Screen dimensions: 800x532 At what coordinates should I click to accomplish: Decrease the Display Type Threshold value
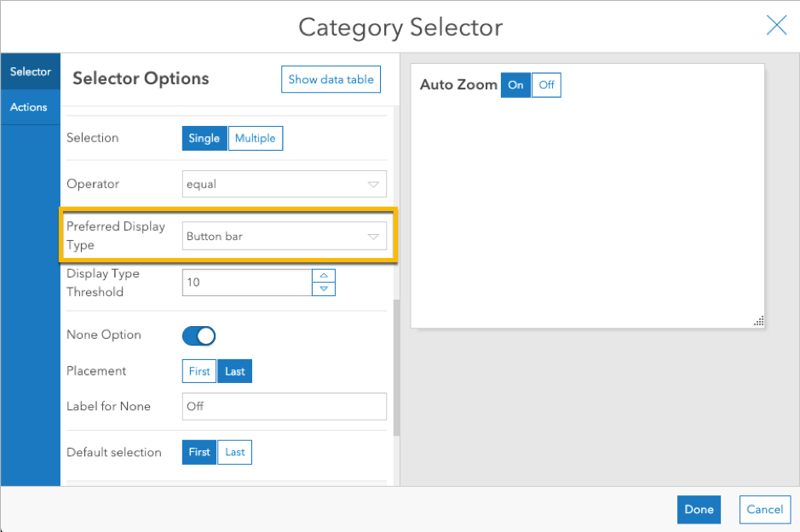point(324,289)
